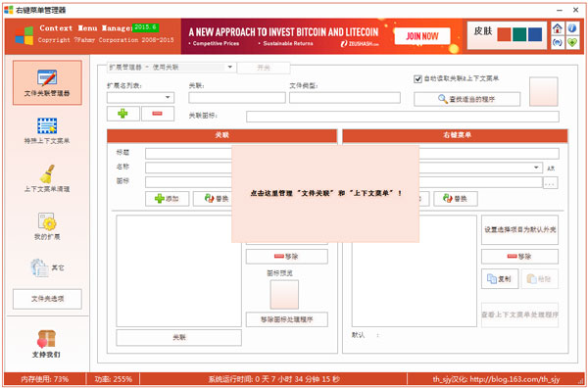
Task: Click into the 关联 text field at top
Action: (x=237, y=98)
